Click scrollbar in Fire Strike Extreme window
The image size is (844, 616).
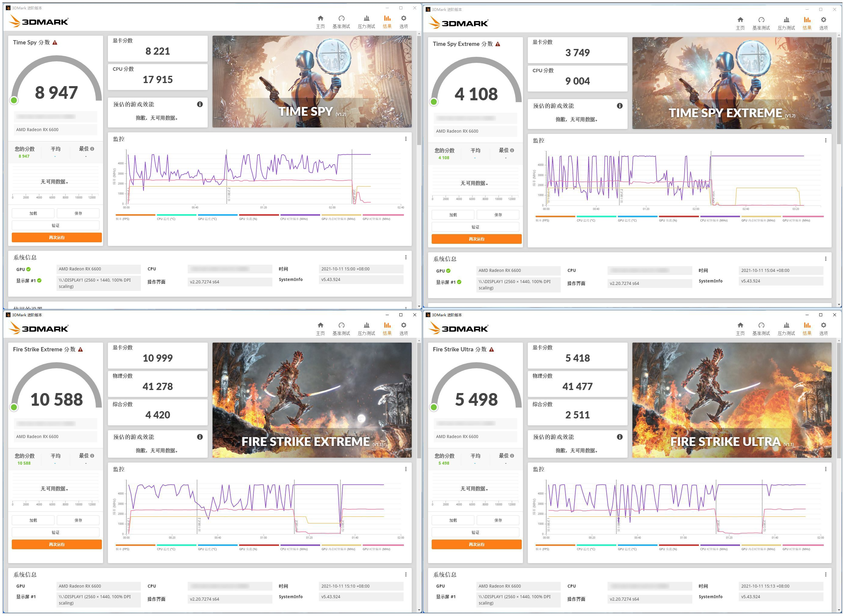(x=419, y=401)
